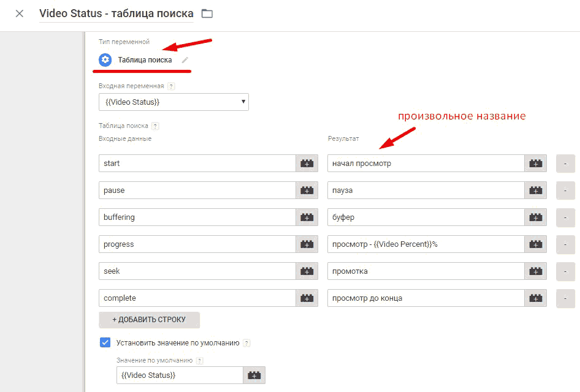Uncheck 'Установить значение по умолчанию' checkbox
The height and width of the screenshot is (392, 580).
(x=105, y=342)
